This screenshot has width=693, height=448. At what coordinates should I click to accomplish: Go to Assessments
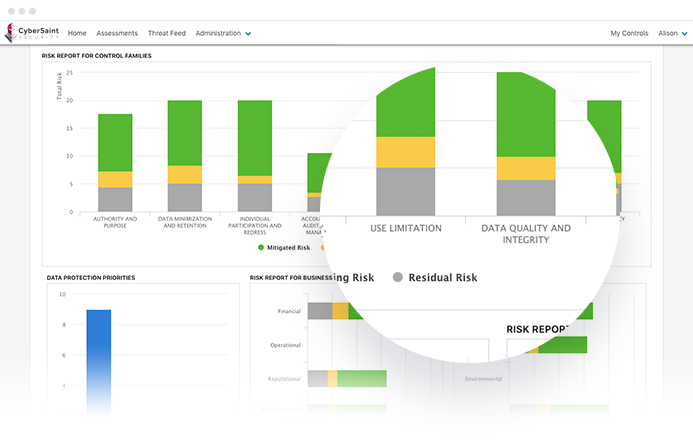point(117,33)
